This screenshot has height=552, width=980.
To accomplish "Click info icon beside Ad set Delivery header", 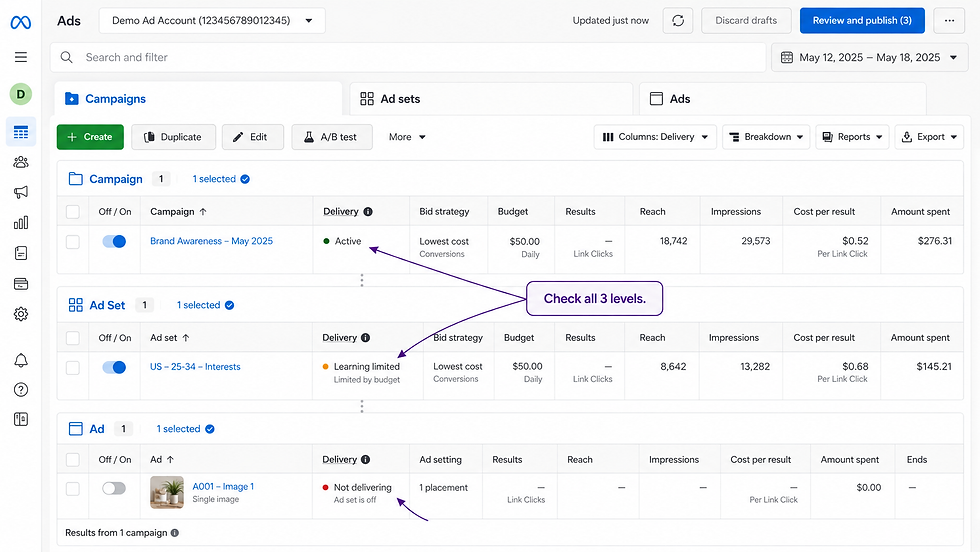I will (x=366, y=338).
